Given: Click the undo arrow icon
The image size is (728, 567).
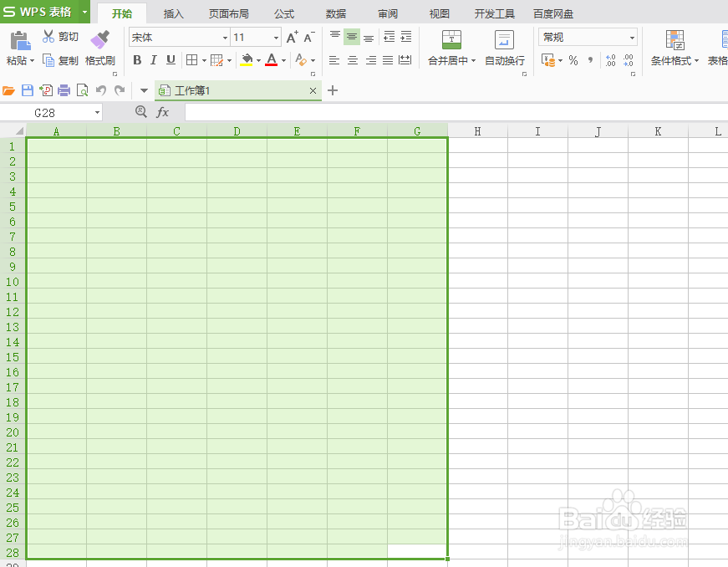Looking at the screenshot, I should [101, 90].
